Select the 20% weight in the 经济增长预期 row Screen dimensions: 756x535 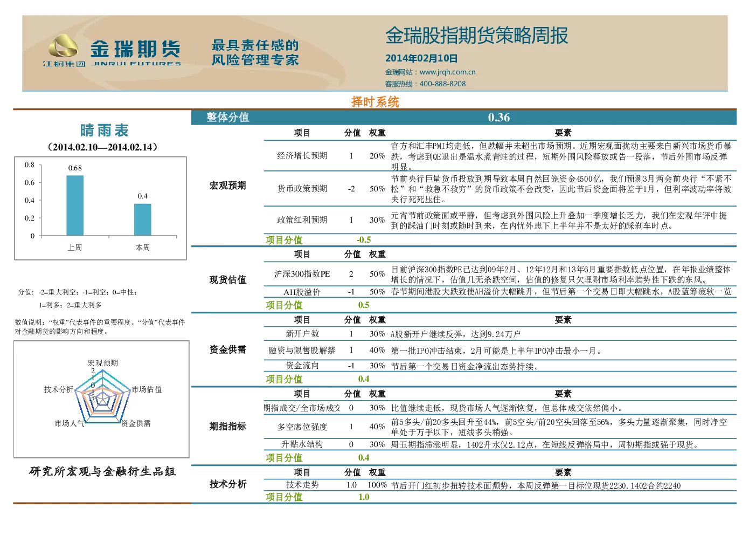point(377,156)
